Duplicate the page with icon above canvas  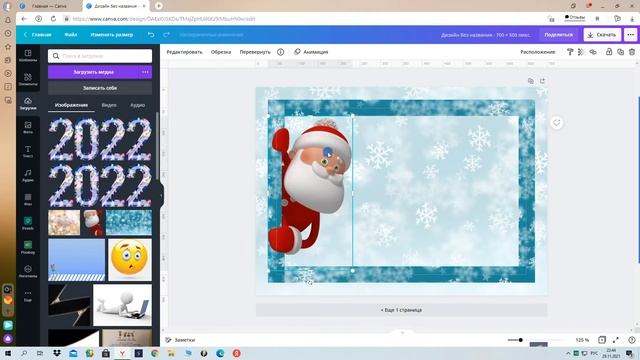531,81
